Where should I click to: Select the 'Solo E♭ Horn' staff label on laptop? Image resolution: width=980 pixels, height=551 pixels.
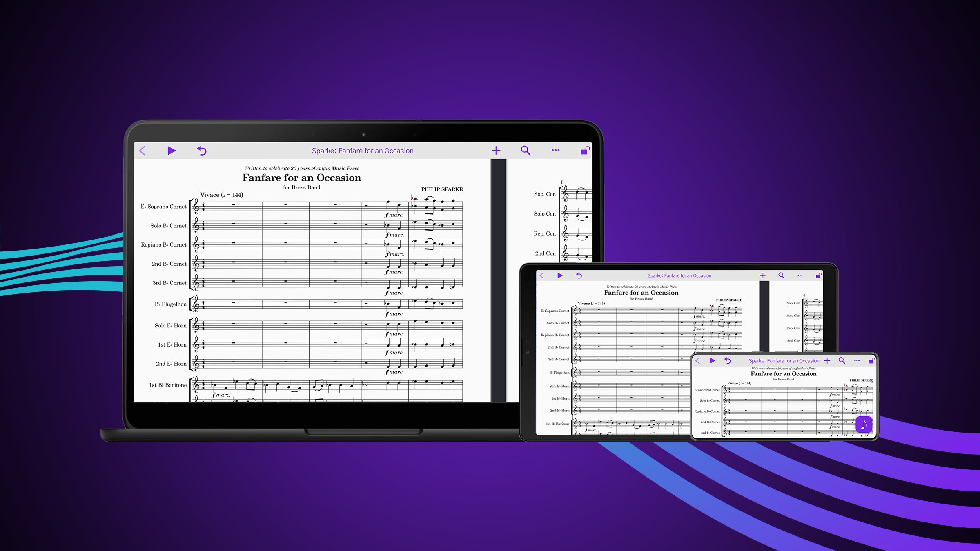170,326
